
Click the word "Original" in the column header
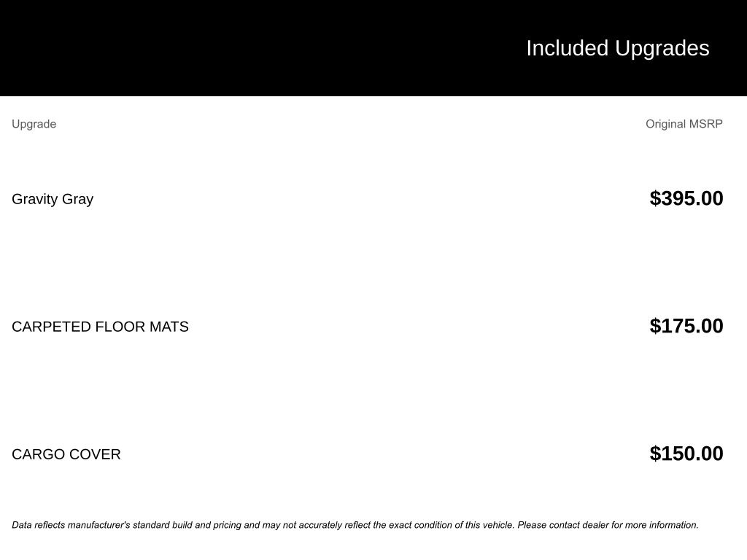(x=665, y=124)
